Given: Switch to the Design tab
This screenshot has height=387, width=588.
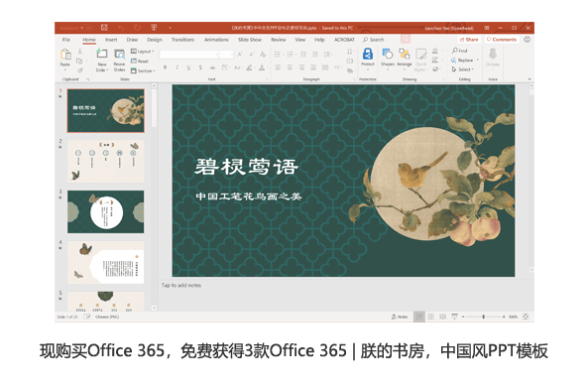Looking at the screenshot, I should click(154, 40).
